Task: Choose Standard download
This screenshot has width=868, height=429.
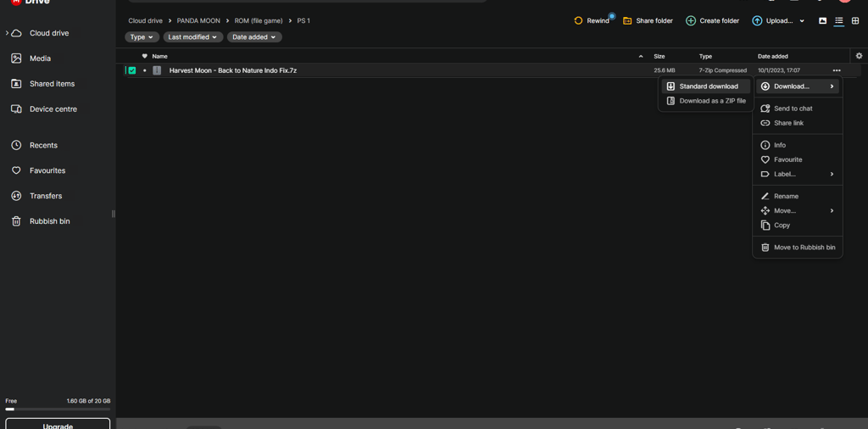Action: (706, 86)
